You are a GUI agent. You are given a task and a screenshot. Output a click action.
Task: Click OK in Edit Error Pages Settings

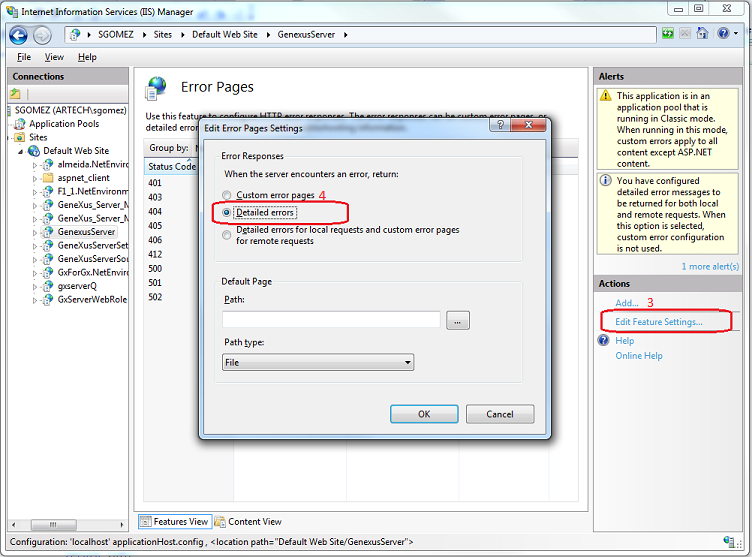pos(424,414)
